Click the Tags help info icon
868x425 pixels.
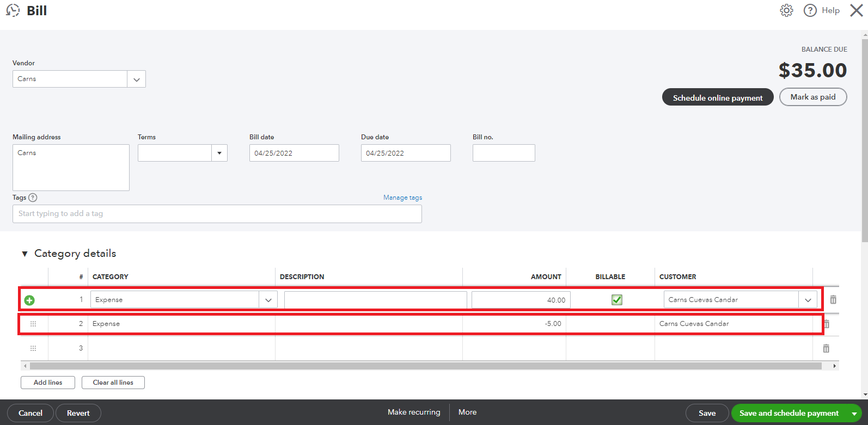click(x=33, y=198)
